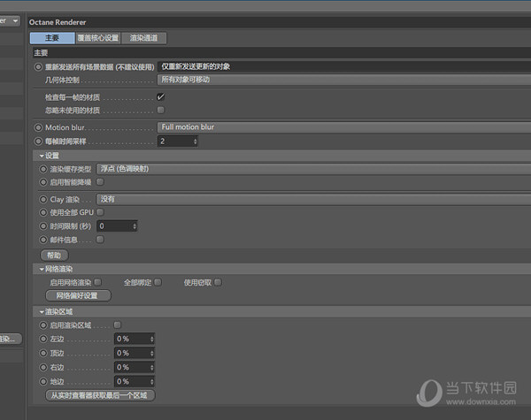Click the Octane Renderer panel title
The image size is (531, 420).
(x=58, y=22)
